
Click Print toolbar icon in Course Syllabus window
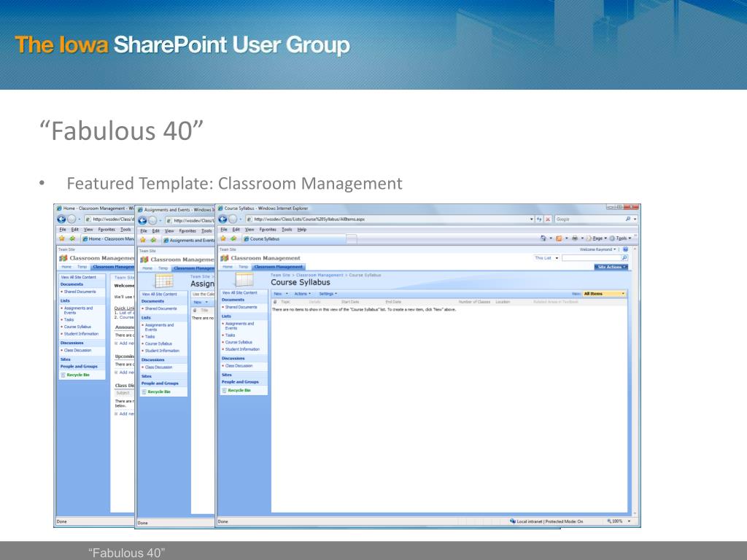pyautogui.click(x=575, y=238)
